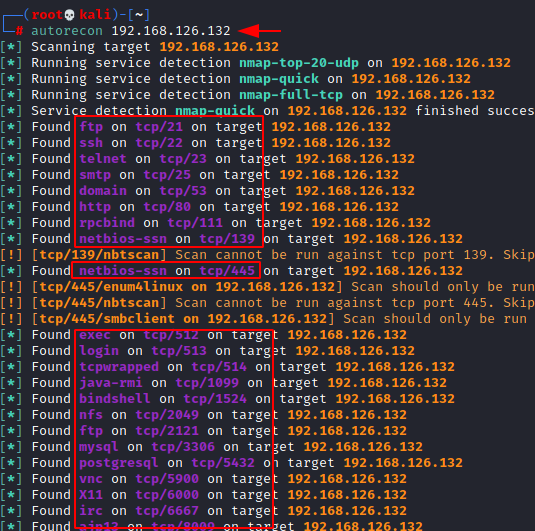
Task: Click nmap-full-tcp in service detection line
Action: click(291, 95)
